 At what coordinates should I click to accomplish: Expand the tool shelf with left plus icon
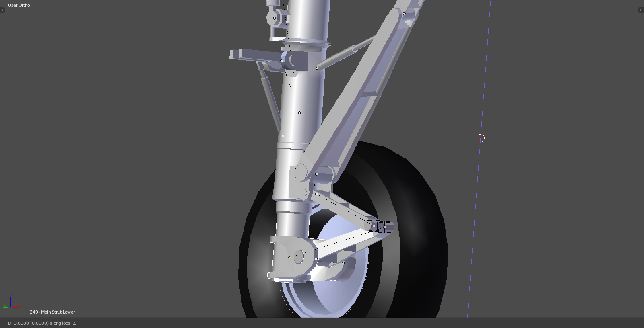pos(2,10)
